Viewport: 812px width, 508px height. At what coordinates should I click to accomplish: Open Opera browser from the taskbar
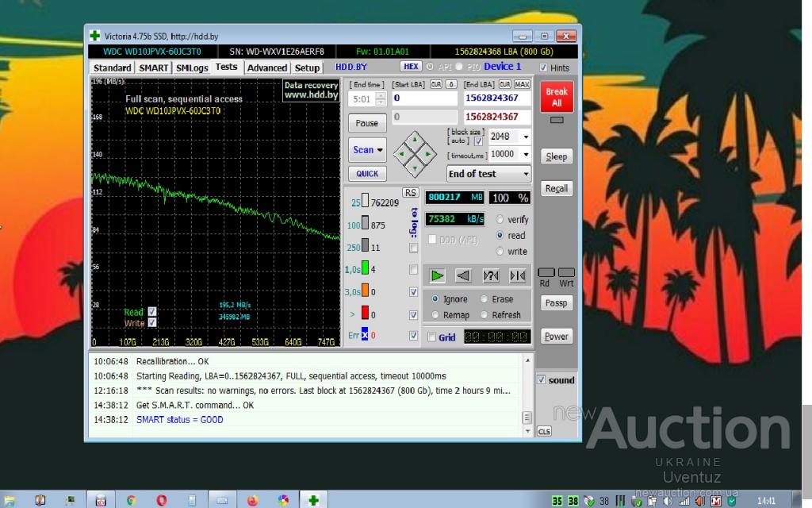pyautogui.click(x=162, y=500)
